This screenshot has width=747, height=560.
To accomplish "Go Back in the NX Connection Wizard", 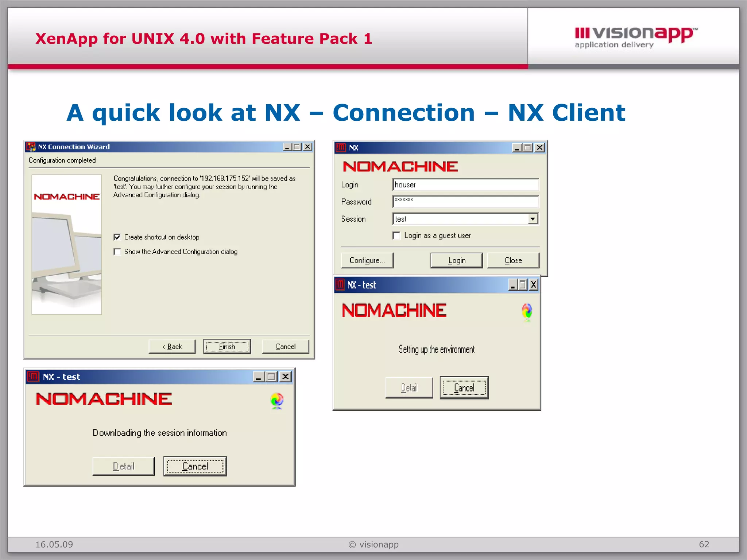I will point(172,347).
